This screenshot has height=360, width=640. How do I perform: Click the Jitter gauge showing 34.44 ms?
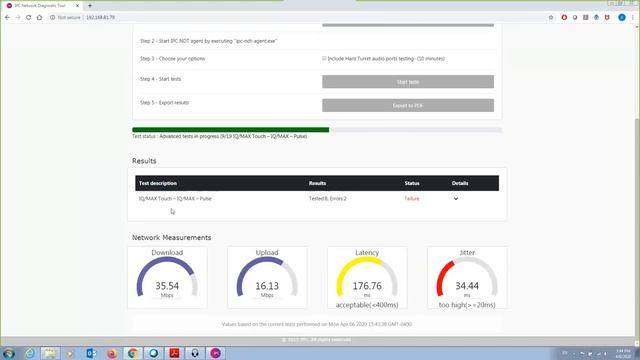click(467, 278)
